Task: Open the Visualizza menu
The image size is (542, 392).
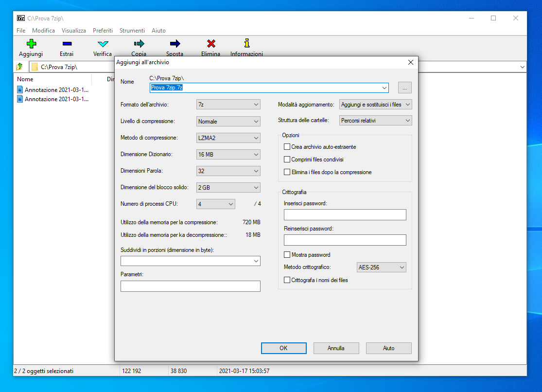Action: tap(73, 31)
